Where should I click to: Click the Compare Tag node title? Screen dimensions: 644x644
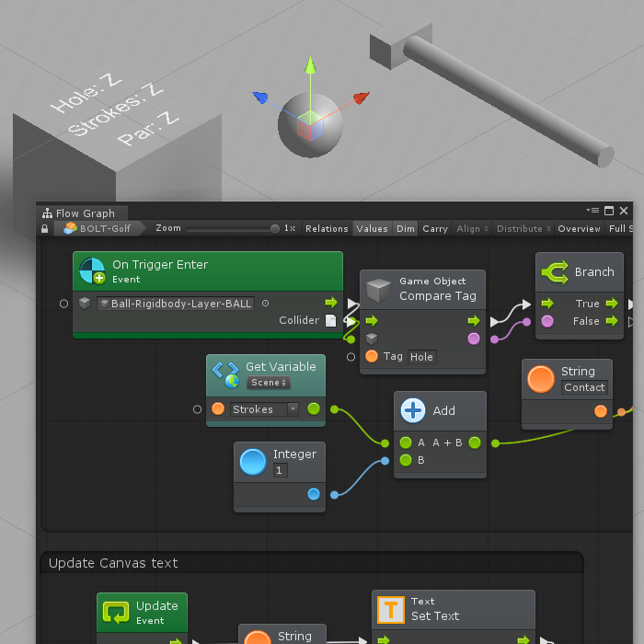point(438,295)
